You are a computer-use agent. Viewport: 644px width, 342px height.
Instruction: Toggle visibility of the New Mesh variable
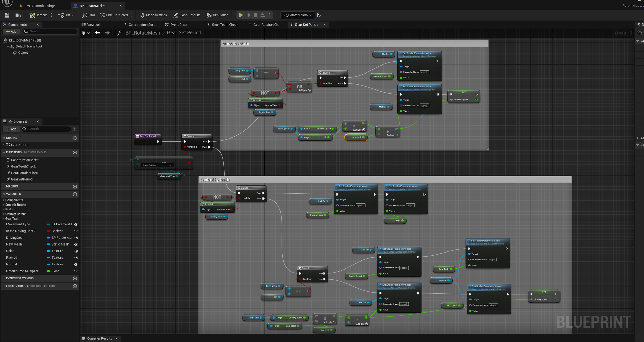click(x=76, y=244)
